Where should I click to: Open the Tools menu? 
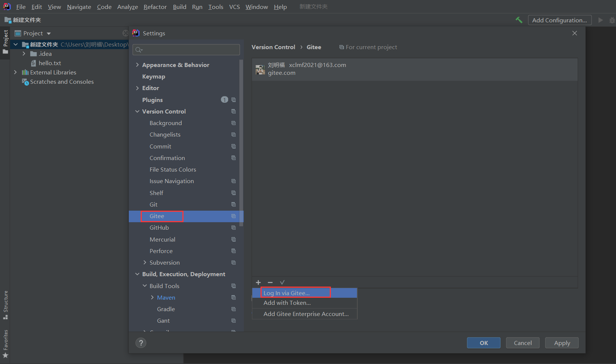coord(216,7)
